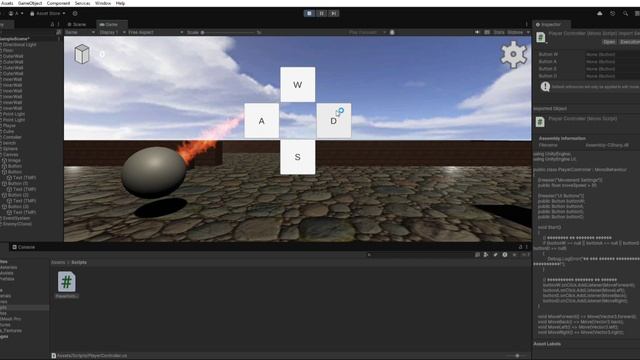640x360 pixels.
Task: Open the Component menu
Action: coord(58,3)
